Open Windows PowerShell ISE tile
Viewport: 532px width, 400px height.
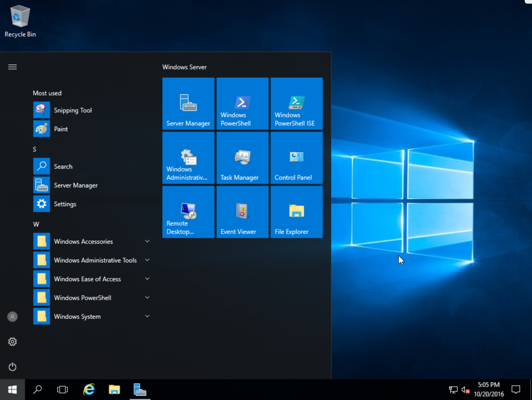click(296, 104)
